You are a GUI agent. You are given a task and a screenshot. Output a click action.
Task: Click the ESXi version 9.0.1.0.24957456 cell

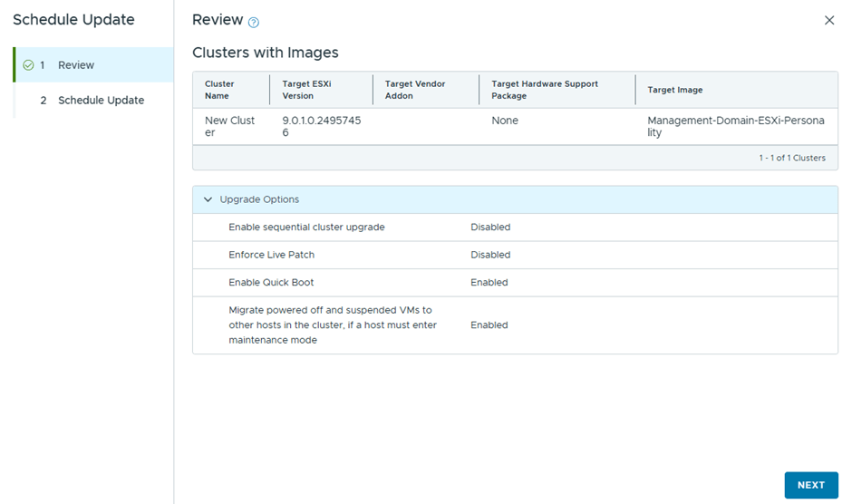pos(322,126)
